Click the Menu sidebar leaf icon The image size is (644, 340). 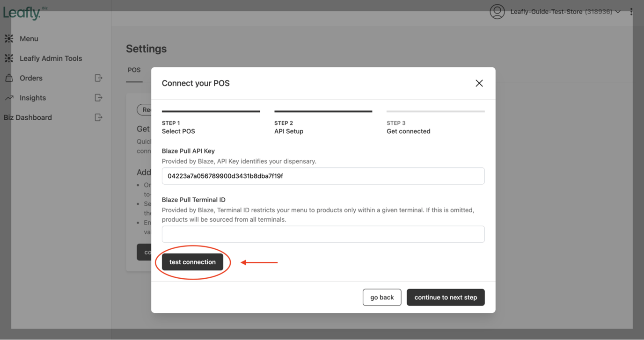(x=9, y=39)
